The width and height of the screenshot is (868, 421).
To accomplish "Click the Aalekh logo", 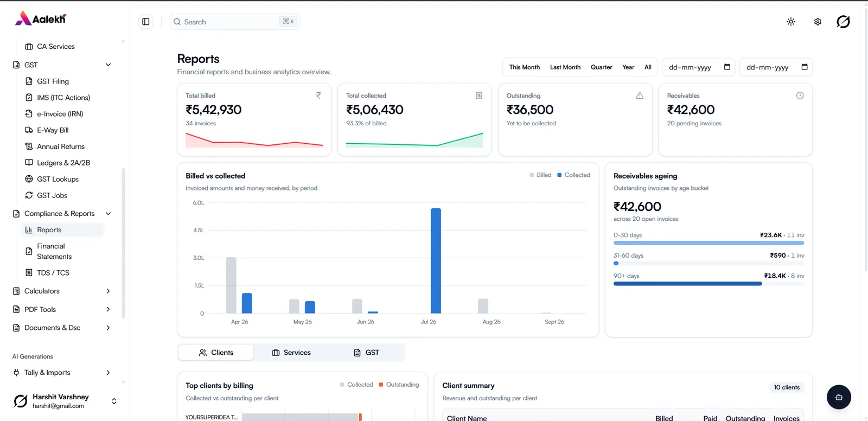I will 41,18.
